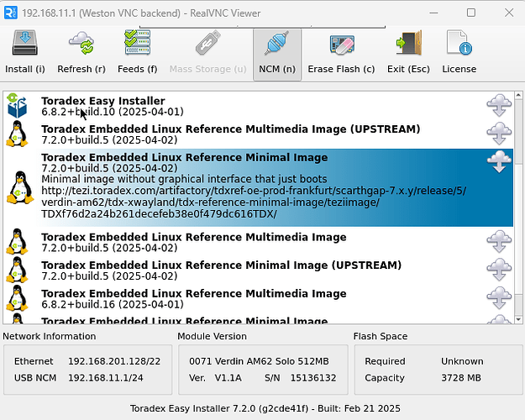The image size is (525, 420).
Task: Click the Erase Flash (c) icon
Action: (x=342, y=45)
